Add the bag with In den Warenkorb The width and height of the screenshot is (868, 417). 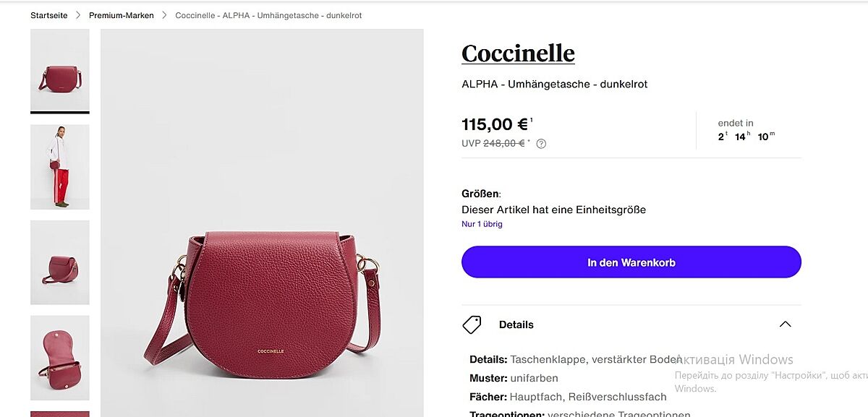point(631,262)
